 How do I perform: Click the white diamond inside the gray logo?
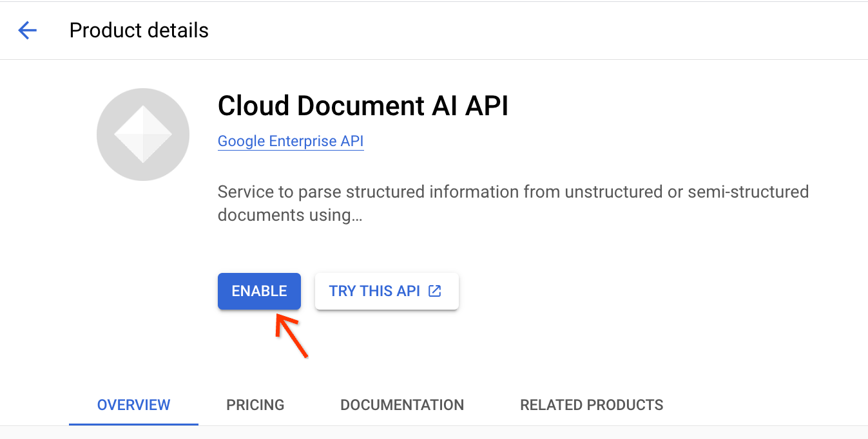coord(143,135)
